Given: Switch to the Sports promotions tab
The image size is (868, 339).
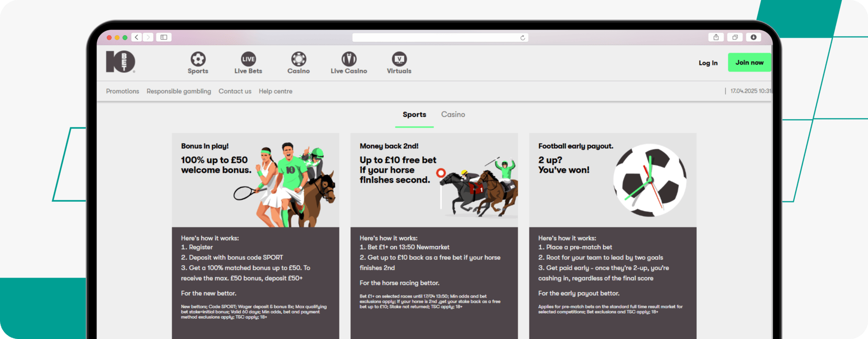Looking at the screenshot, I should point(414,114).
